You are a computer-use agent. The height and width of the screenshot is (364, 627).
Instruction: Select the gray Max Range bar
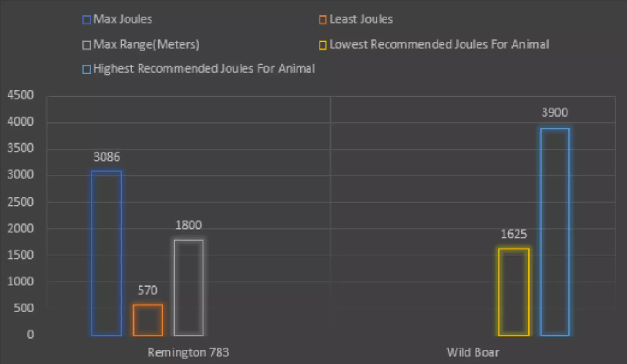coord(189,288)
